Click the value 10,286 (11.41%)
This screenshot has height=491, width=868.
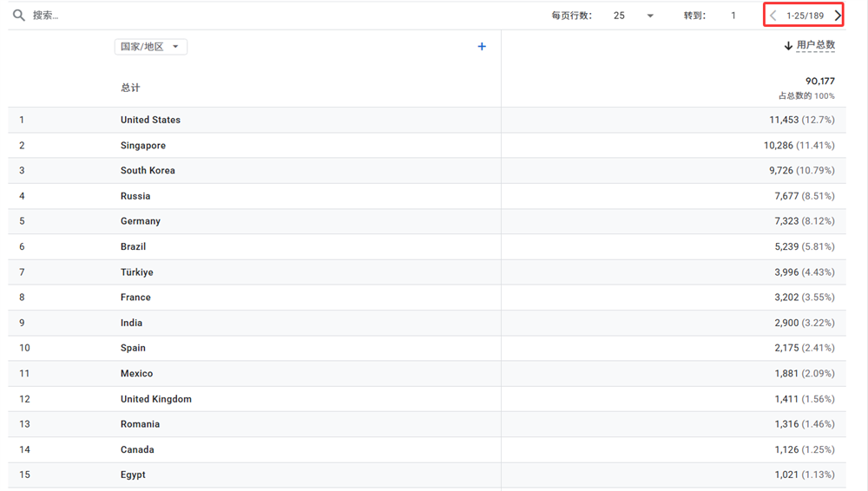click(799, 146)
